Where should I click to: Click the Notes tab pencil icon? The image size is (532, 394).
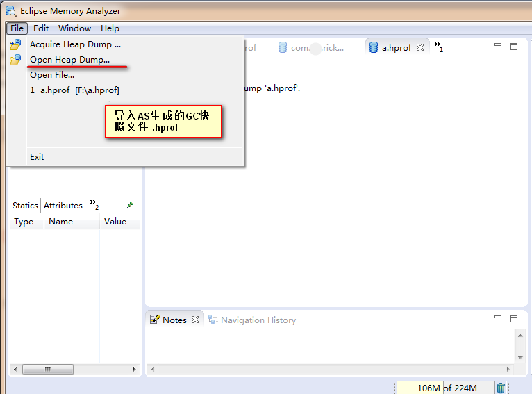pyautogui.click(x=155, y=320)
